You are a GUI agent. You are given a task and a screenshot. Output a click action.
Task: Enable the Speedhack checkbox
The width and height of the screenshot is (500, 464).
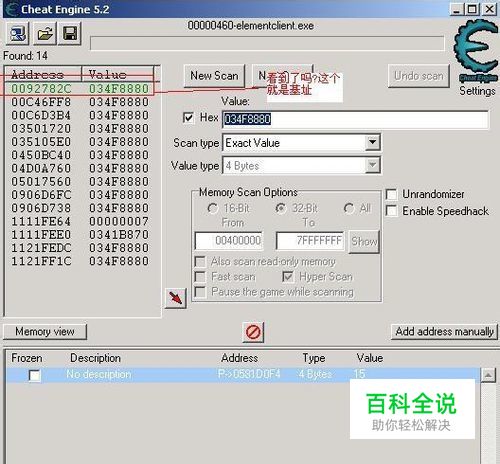pyautogui.click(x=391, y=211)
